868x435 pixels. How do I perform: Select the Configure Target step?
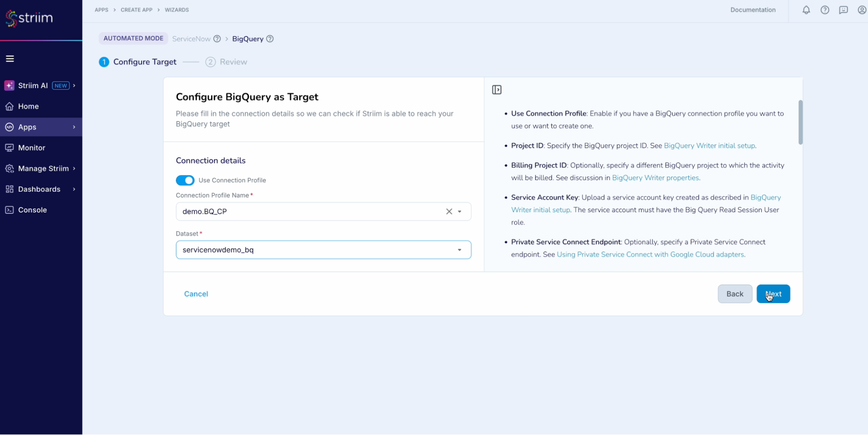(138, 62)
